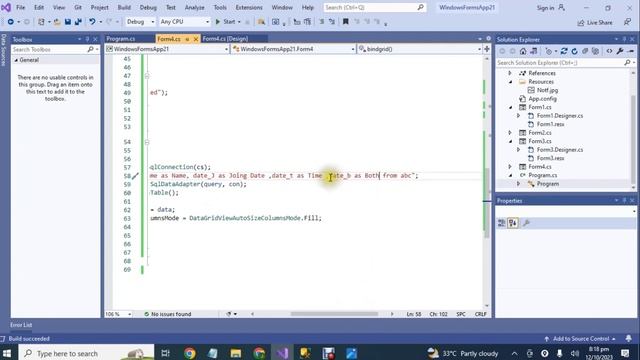Open the Build menu
Viewport: 640px width, 360px height.
(x=124, y=7)
